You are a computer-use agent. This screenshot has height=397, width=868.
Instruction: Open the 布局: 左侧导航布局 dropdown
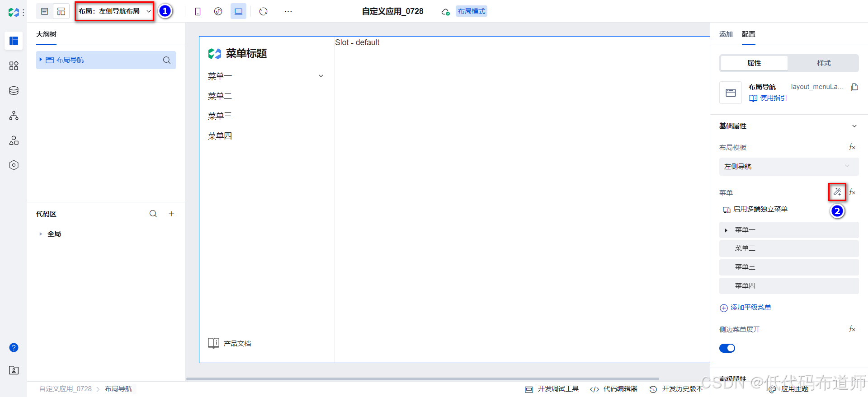pyautogui.click(x=114, y=11)
